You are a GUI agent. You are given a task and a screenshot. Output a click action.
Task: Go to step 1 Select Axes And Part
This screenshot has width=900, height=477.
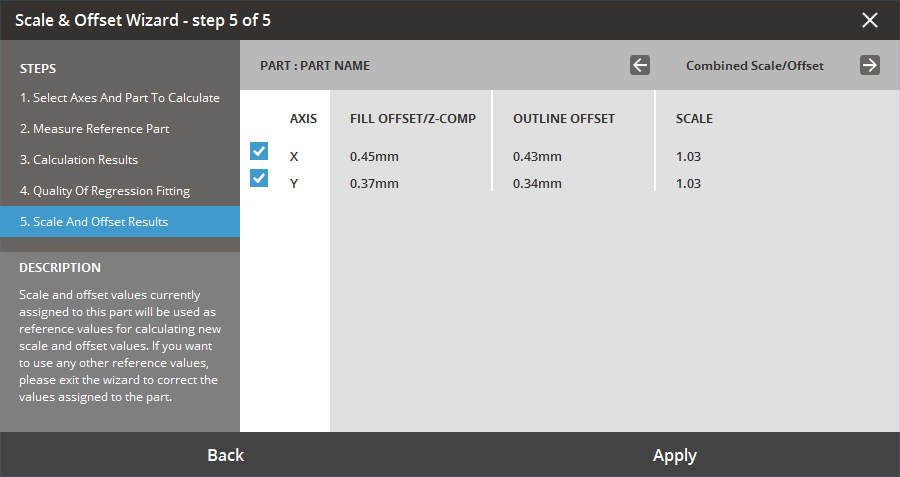tap(120, 98)
